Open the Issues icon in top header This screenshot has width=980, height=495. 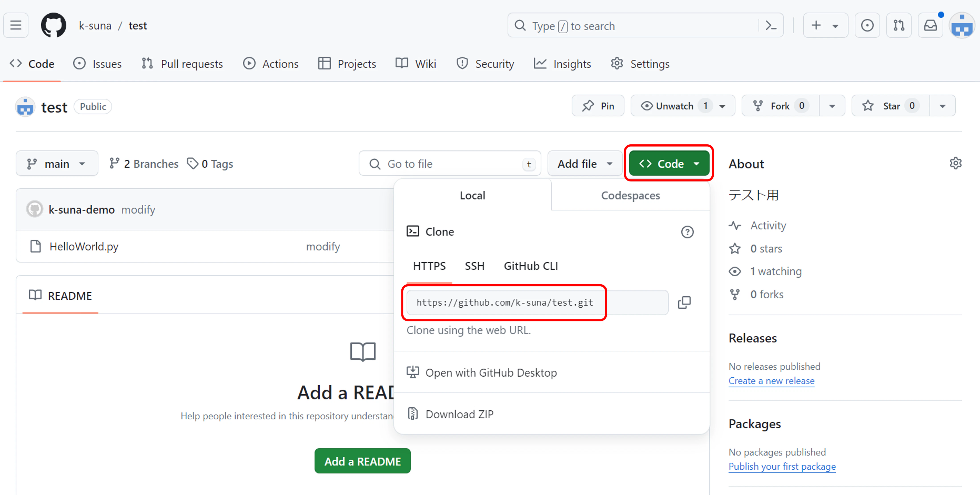867,25
